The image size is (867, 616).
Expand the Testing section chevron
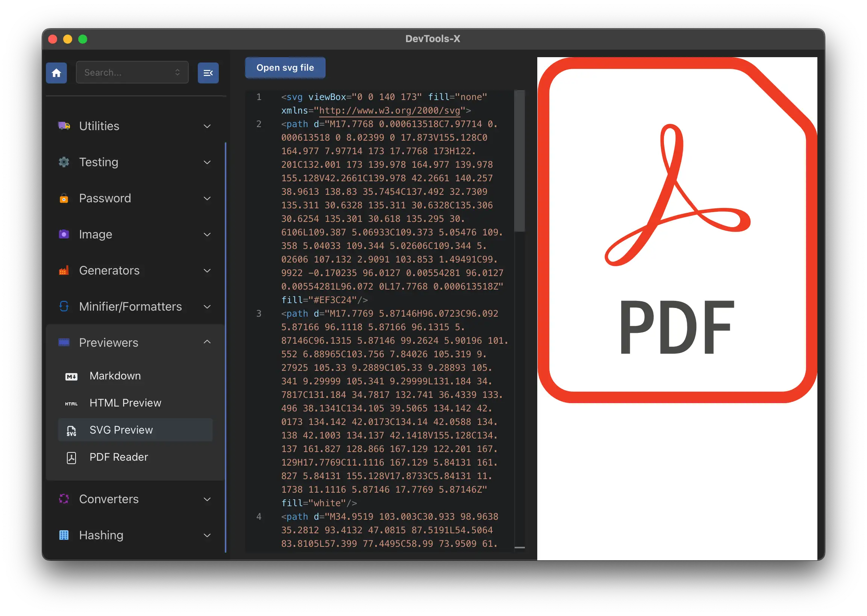[x=207, y=162]
